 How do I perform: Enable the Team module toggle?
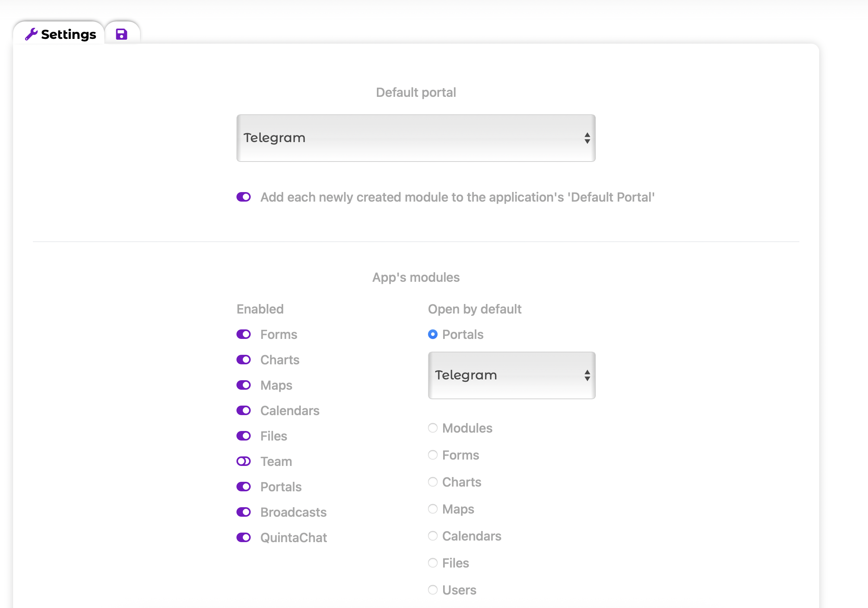click(x=244, y=461)
